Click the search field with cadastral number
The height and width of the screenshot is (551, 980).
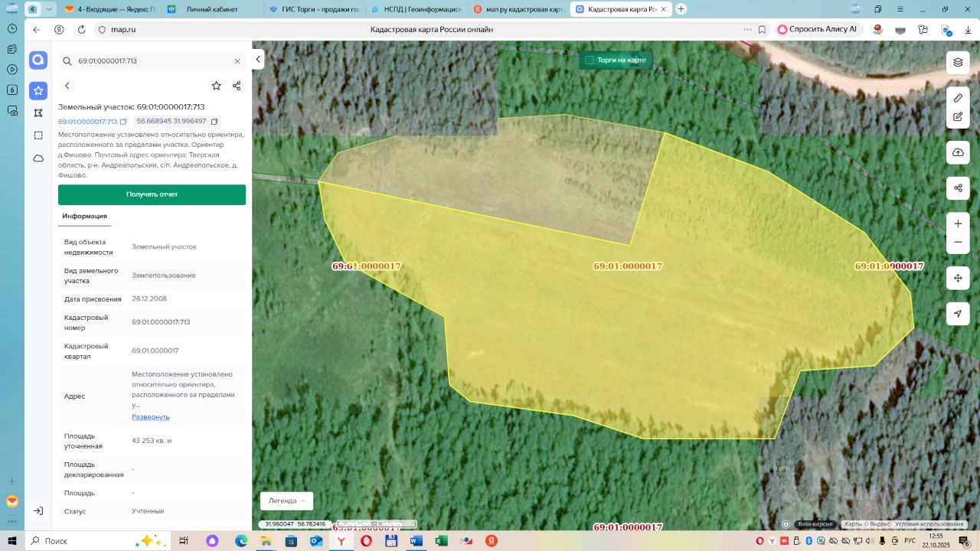tap(151, 61)
